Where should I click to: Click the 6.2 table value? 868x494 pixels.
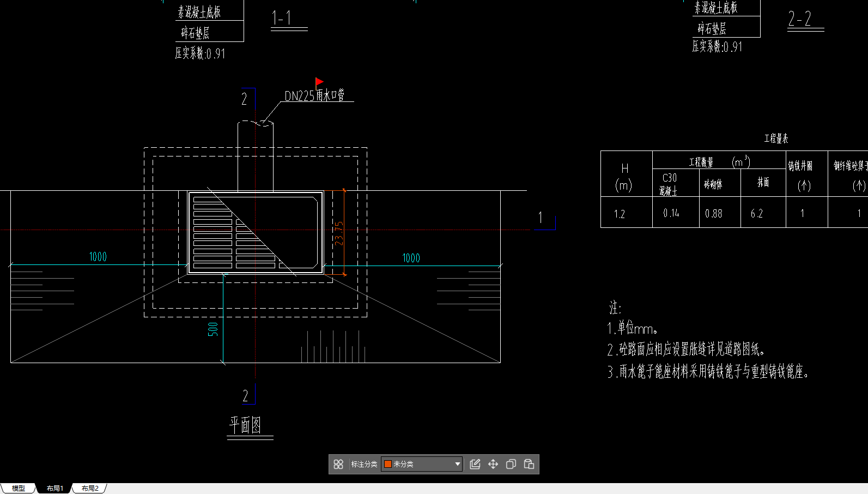(x=757, y=214)
